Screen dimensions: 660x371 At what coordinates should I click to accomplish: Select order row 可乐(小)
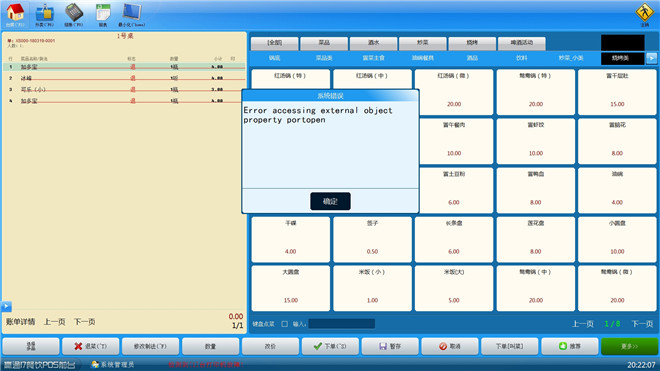[x=124, y=89]
